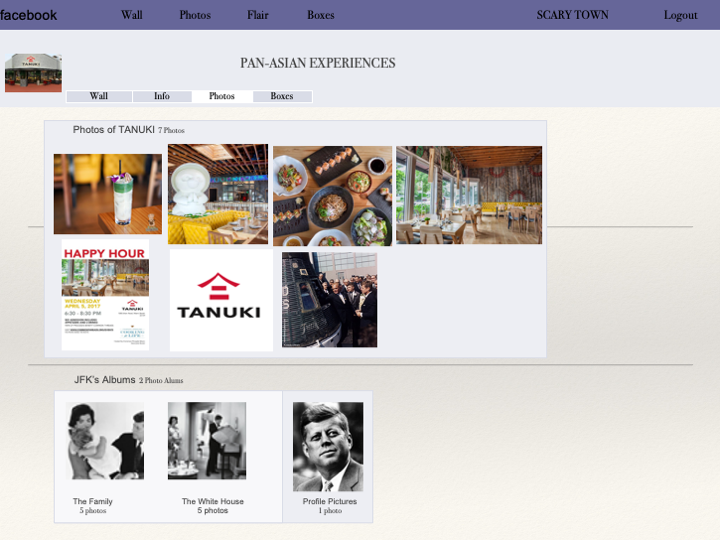The width and height of the screenshot is (720, 540).
Task: Click the '7 Photos' count text
Action: (x=171, y=130)
